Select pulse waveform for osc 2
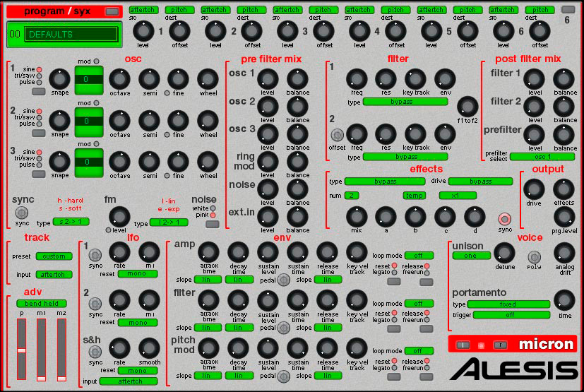 39,124
